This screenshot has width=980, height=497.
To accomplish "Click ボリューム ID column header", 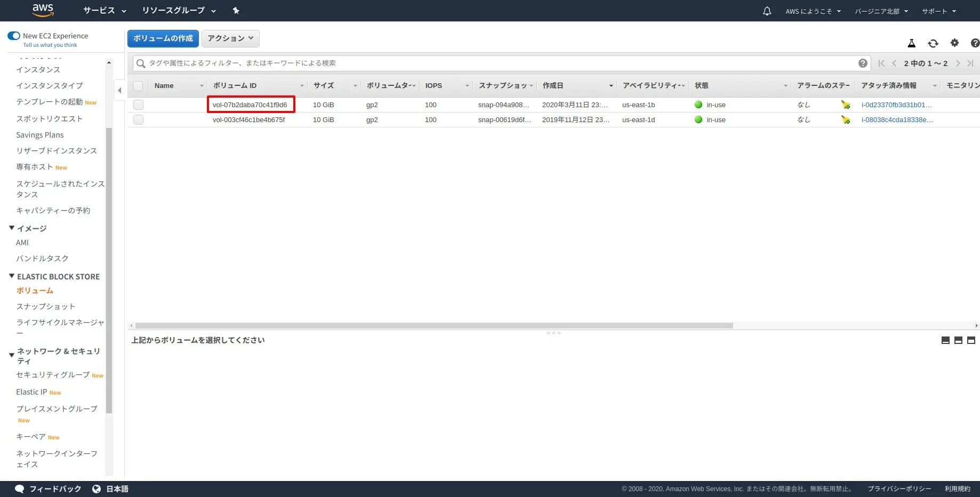I will point(258,85).
